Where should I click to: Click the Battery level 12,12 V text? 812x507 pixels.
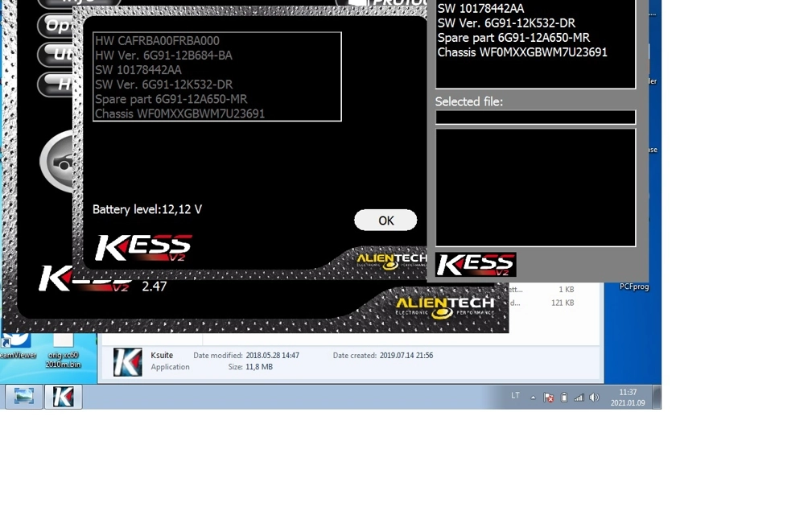pos(147,209)
